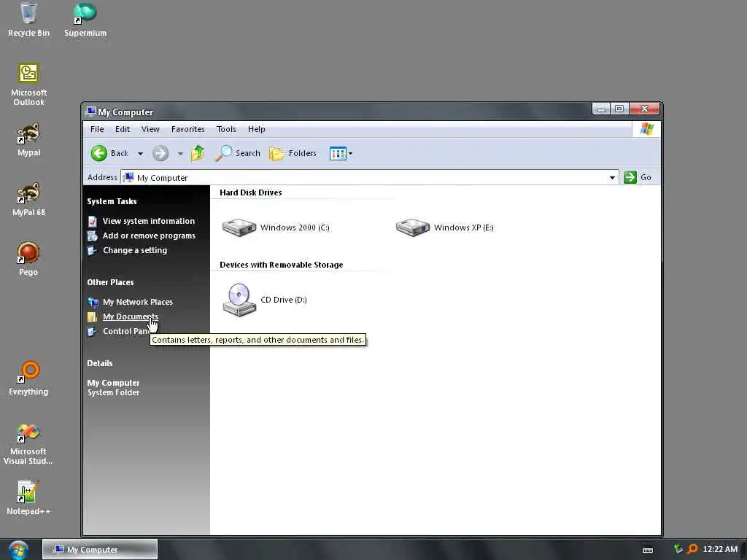
Task: Go back with the green Back arrow
Action: click(x=99, y=153)
